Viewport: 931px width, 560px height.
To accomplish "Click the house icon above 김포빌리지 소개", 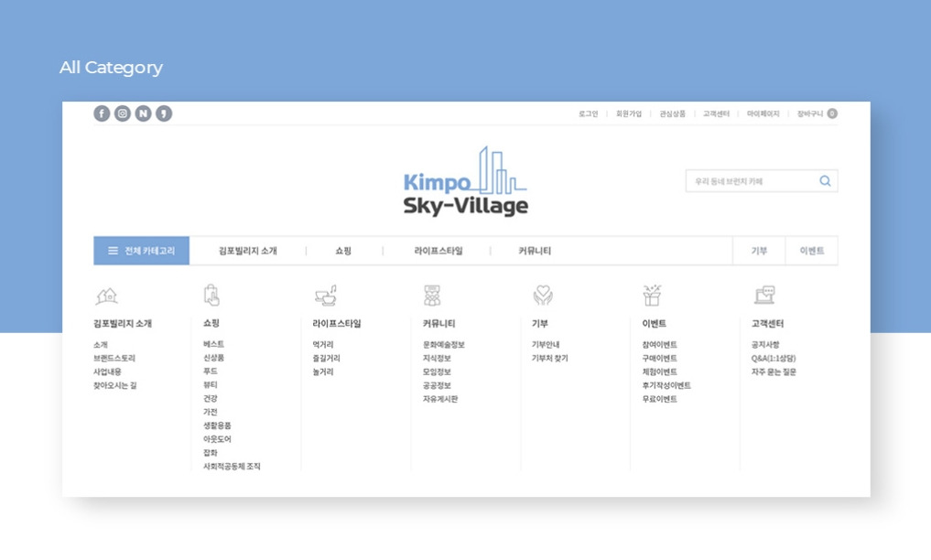I will (x=107, y=295).
